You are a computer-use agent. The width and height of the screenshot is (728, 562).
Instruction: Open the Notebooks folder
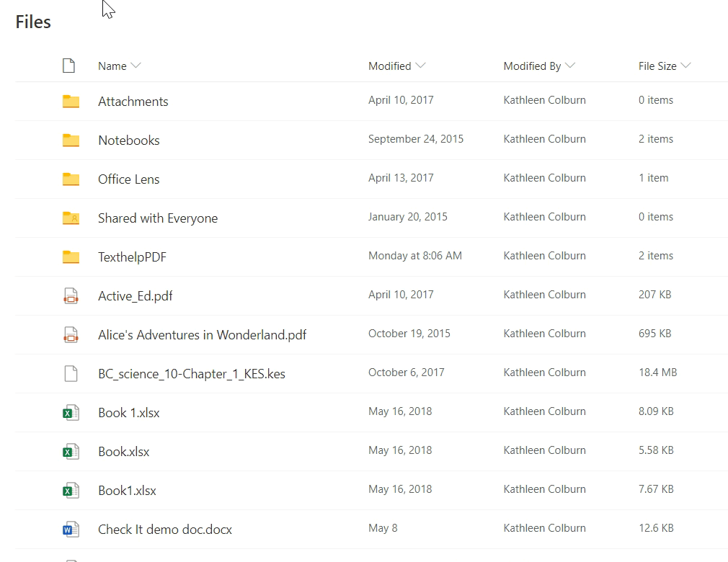[128, 140]
